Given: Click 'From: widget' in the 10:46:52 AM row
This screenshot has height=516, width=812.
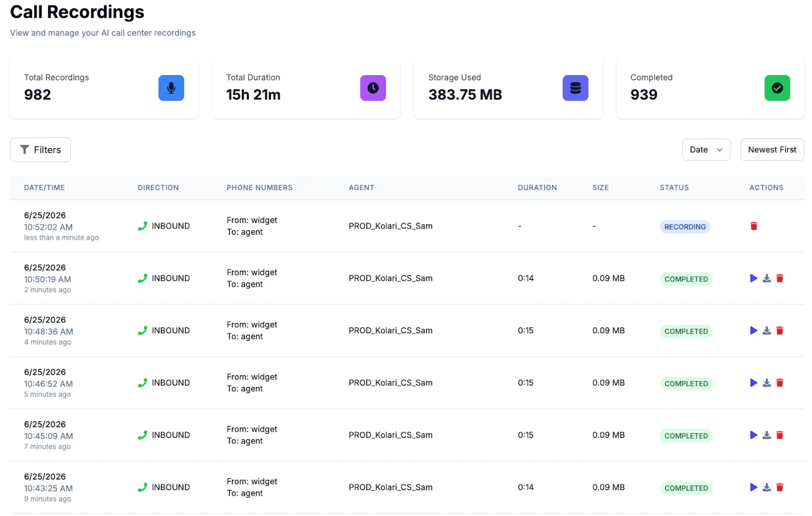Looking at the screenshot, I should (x=252, y=377).
